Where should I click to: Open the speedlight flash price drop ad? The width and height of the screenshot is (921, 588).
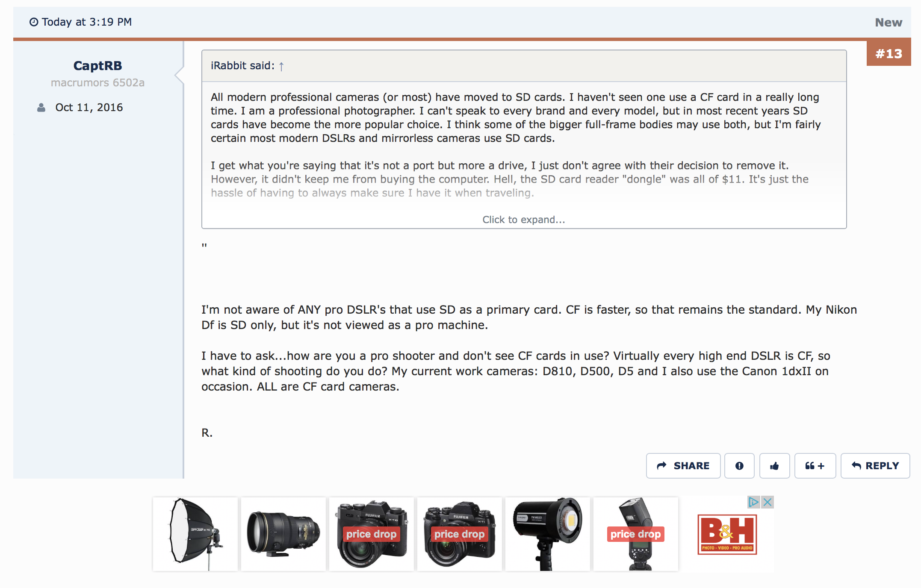point(636,534)
